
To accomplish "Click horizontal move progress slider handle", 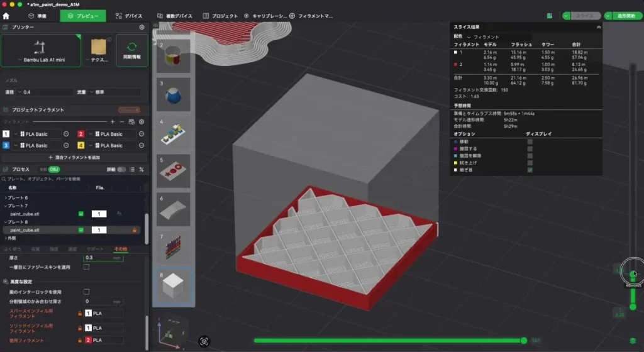I will (524, 341).
